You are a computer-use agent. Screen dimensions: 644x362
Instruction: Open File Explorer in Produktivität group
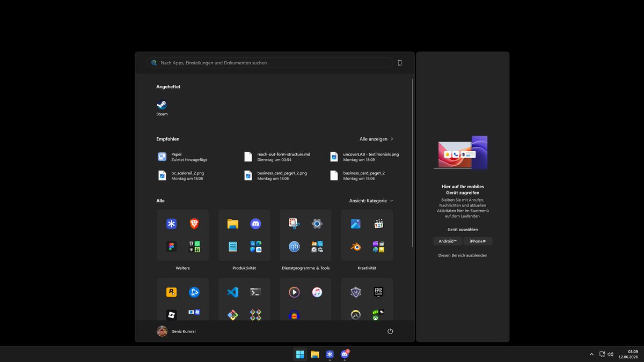pos(232,224)
